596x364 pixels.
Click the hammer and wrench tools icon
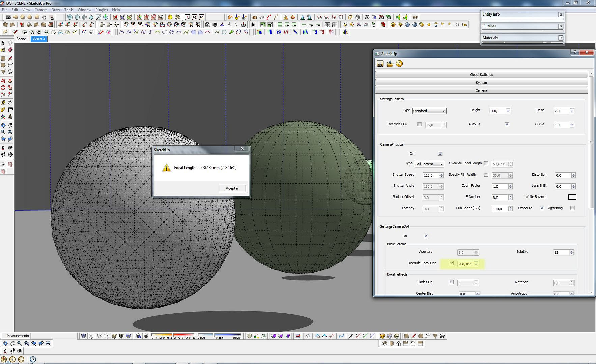[x=177, y=17]
